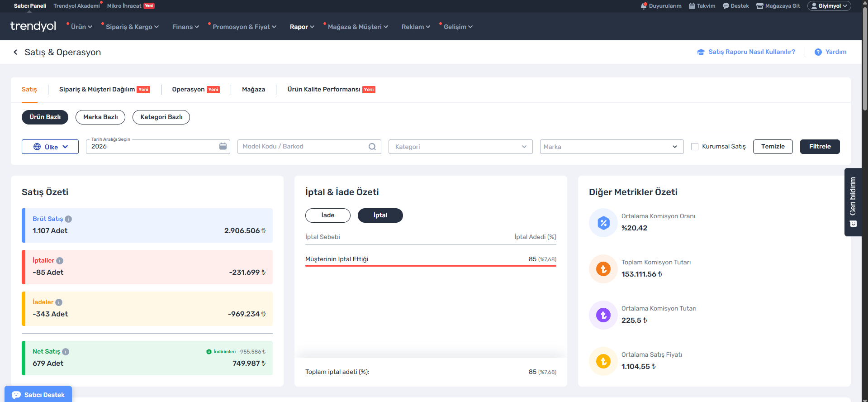Go to Mağazaya Git storefront

click(778, 6)
